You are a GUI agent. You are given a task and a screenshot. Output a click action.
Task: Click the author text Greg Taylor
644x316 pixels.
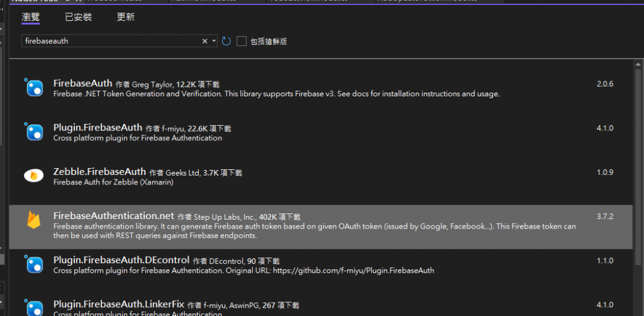point(152,84)
